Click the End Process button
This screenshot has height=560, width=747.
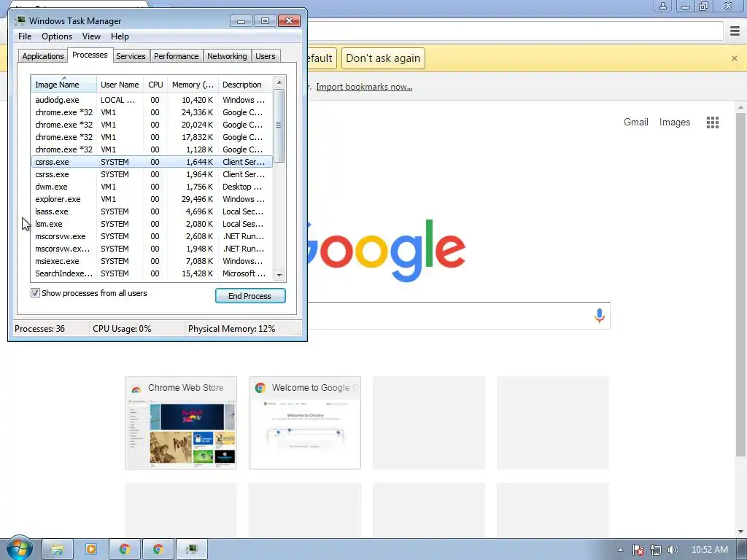[x=250, y=296]
